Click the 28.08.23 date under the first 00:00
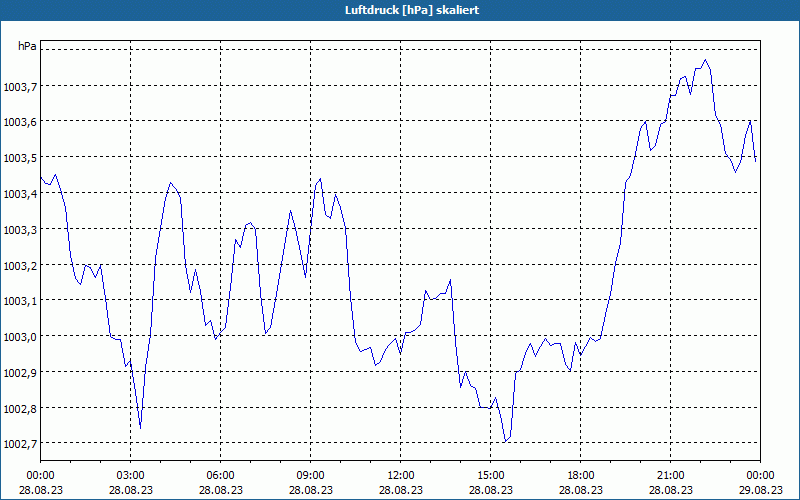 tap(41, 490)
